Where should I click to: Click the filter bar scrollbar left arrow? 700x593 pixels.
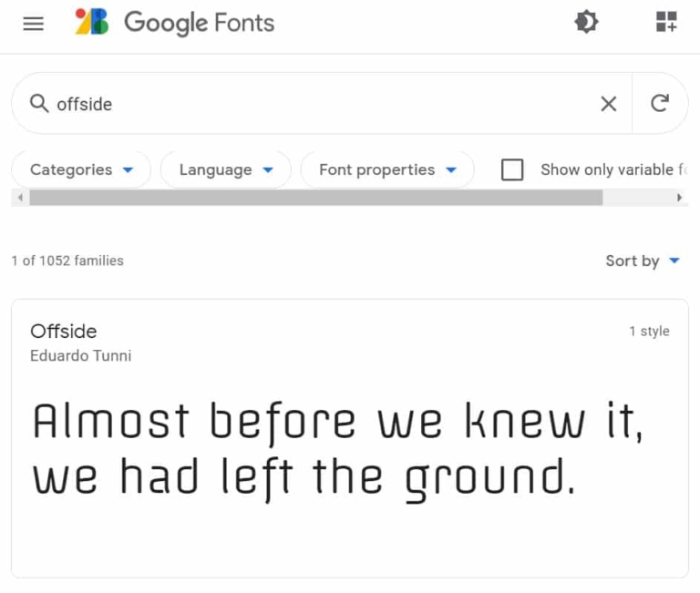click(x=20, y=198)
